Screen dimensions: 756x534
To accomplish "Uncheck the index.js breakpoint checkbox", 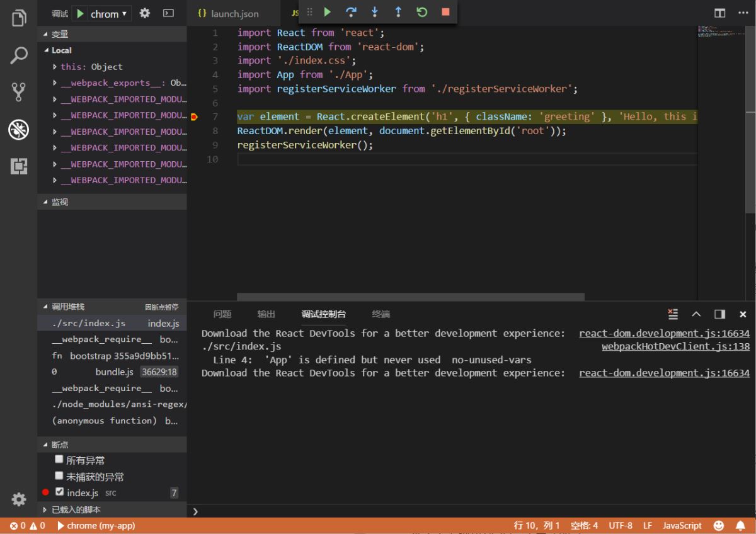I will point(59,492).
